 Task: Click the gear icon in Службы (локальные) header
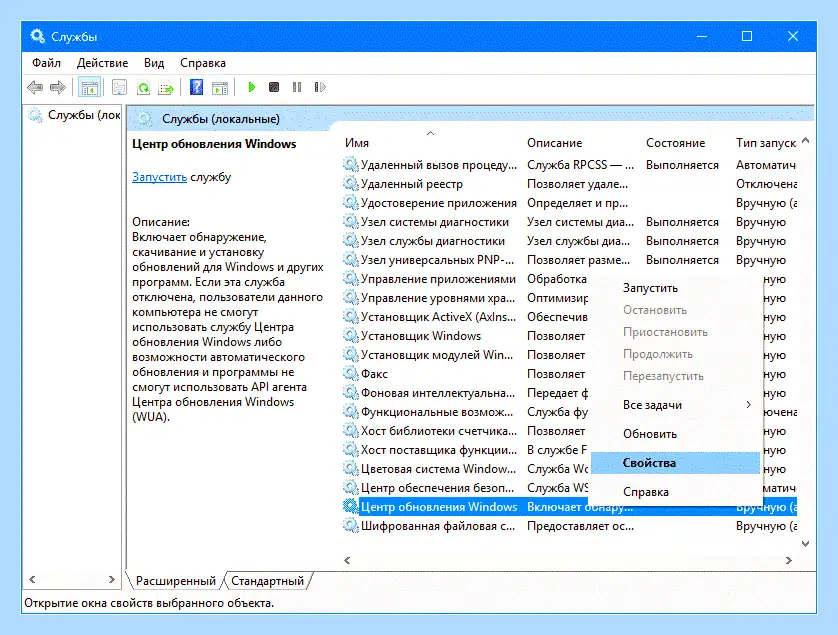[x=145, y=119]
